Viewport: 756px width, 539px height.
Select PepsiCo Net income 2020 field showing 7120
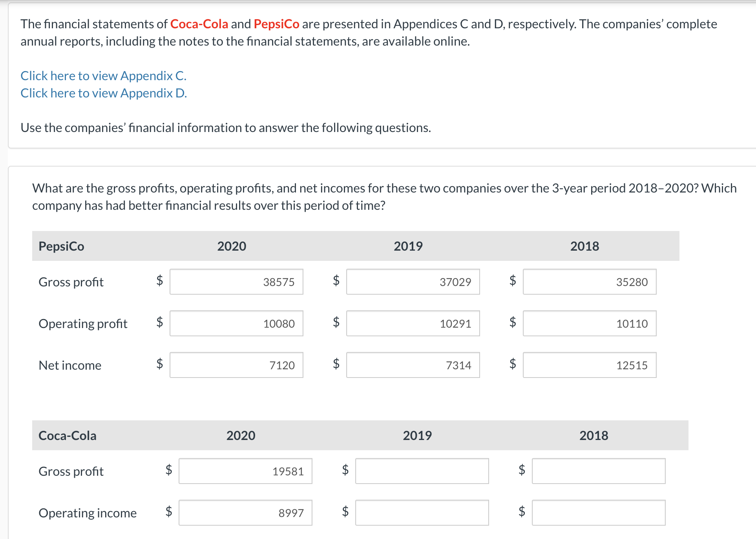(x=236, y=365)
